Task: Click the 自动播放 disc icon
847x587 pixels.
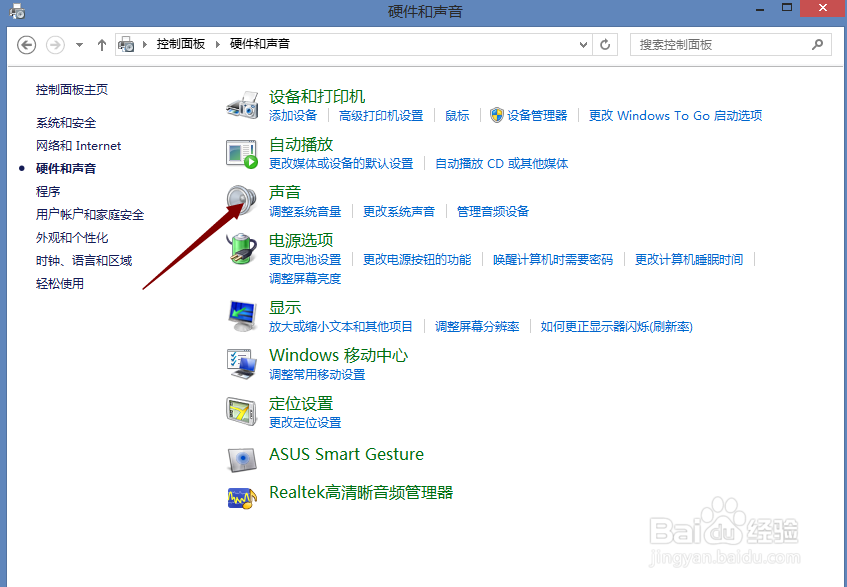Action: [240, 153]
